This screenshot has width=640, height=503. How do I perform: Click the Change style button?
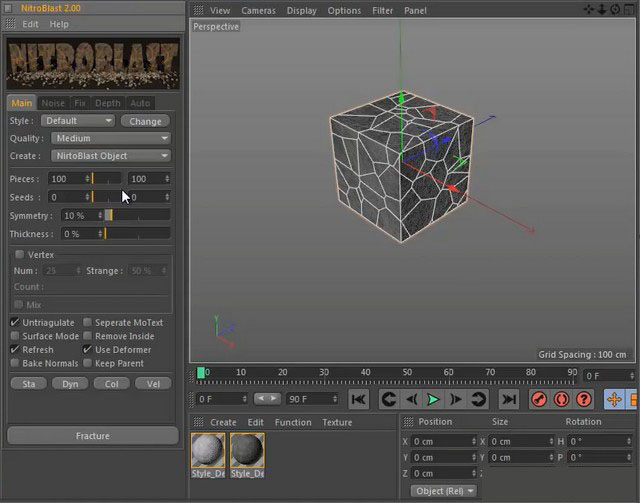(x=145, y=121)
